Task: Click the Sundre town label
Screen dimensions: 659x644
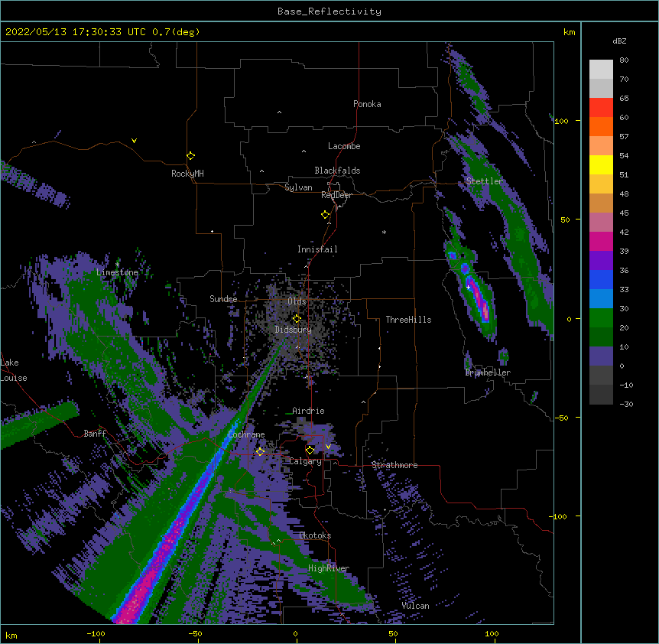Action: coord(223,299)
